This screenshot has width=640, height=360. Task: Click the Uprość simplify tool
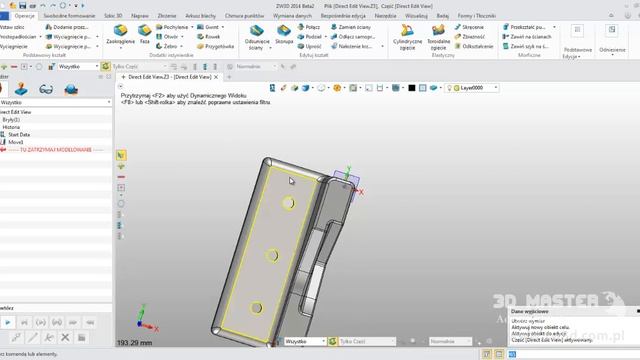[x=309, y=46]
